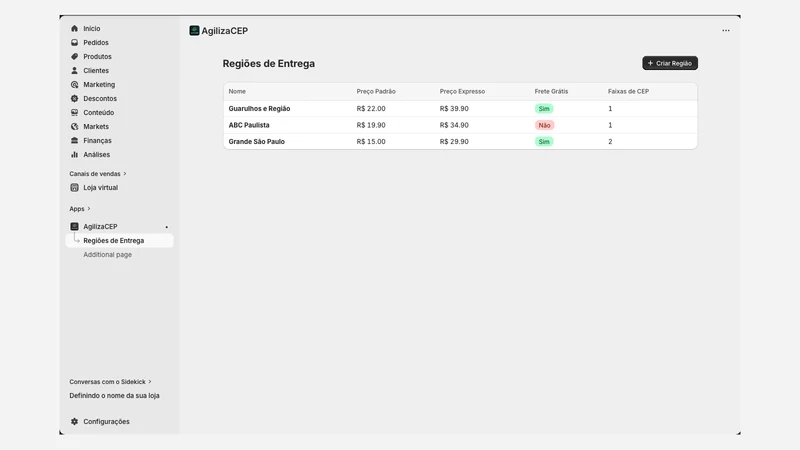Open Loja virtual sales channel
800x450 pixels.
tap(101, 188)
